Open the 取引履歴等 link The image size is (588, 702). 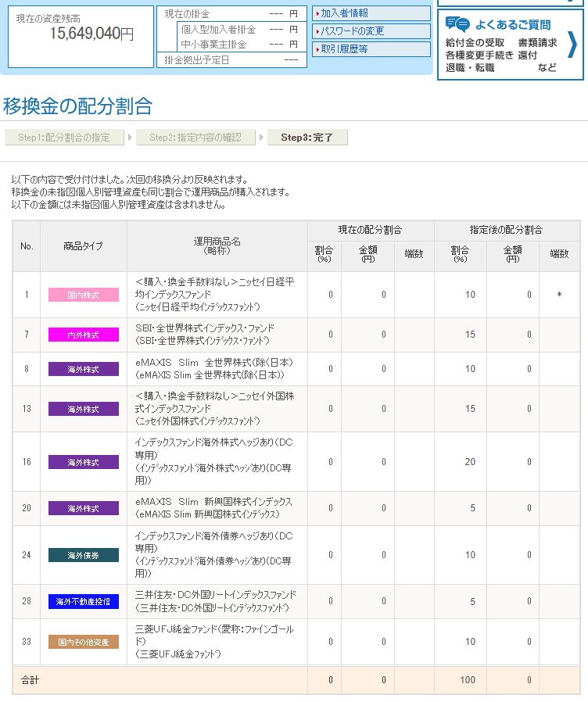pyautogui.click(x=344, y=49)
